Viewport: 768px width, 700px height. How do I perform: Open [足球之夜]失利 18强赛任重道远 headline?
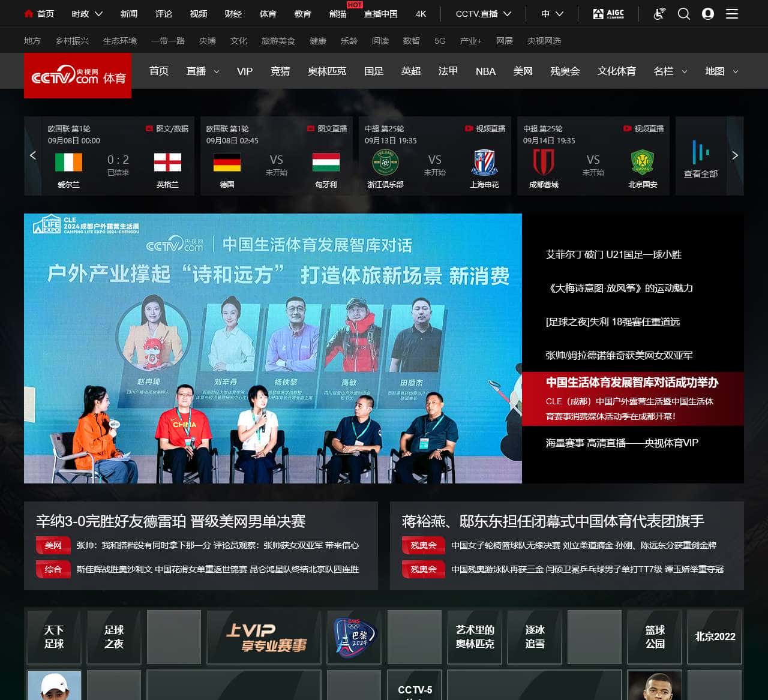(x=613, y=322)
